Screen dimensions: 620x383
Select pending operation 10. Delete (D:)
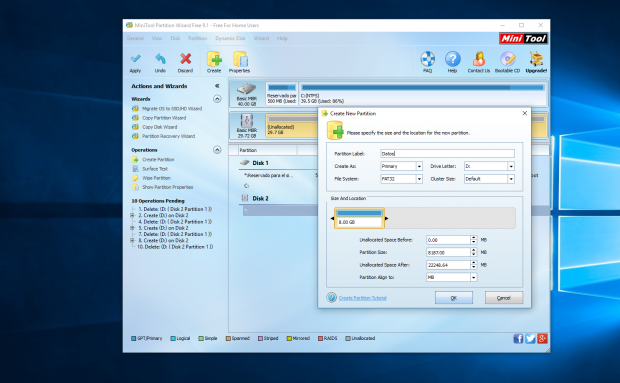click(x=175, y=247)
